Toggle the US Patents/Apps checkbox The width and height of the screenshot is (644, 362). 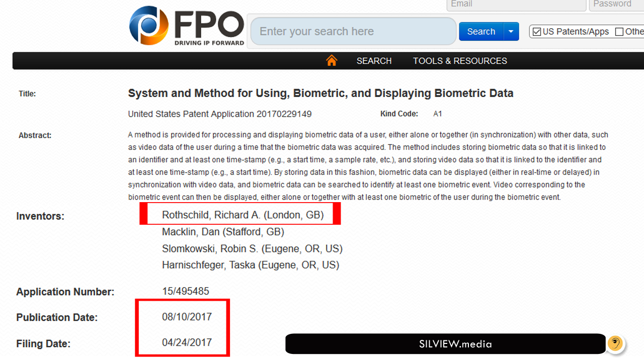tap(537, 32)
